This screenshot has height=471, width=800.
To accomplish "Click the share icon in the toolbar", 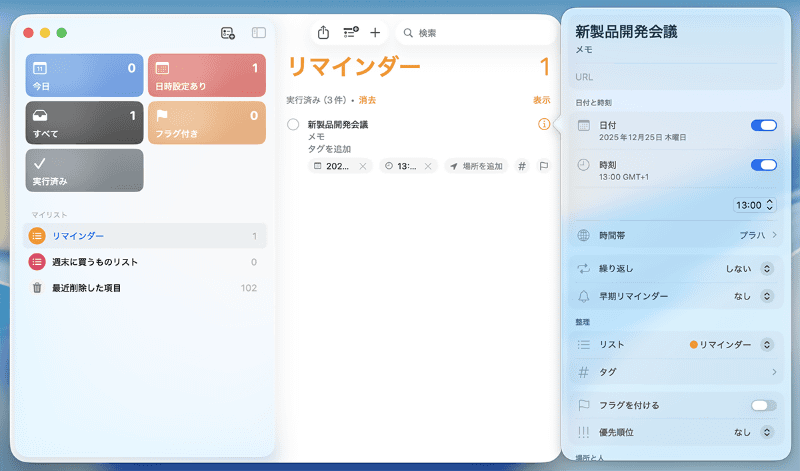I will click(x=323, y=33).
